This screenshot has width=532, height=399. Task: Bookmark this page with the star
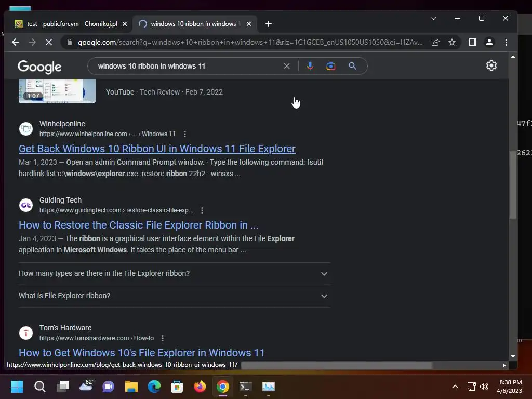(x=452, y=42)
